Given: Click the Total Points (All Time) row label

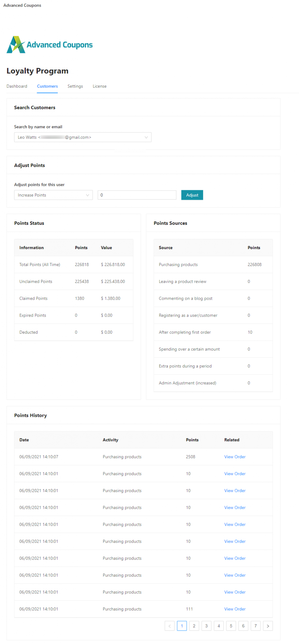Looking at the screenshot, I should (x=40, y=264).
